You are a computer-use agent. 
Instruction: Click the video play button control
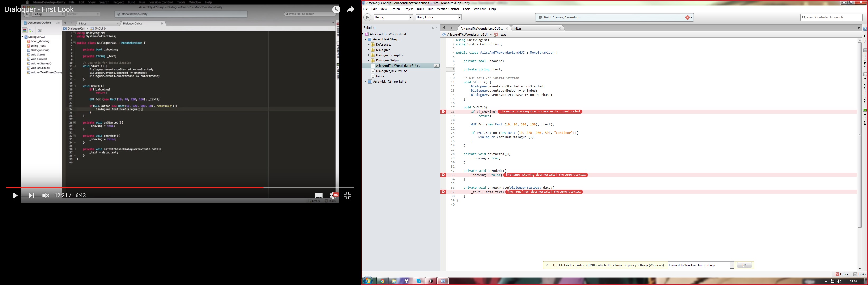coord(14,195)
